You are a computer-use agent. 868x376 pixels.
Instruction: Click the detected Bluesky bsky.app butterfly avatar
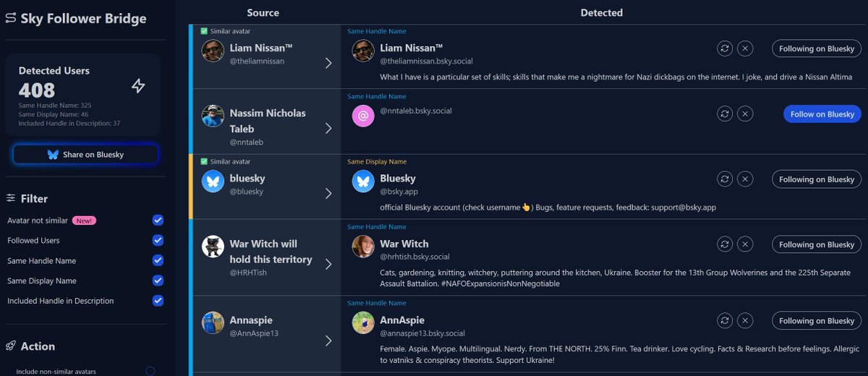[363, 181]
